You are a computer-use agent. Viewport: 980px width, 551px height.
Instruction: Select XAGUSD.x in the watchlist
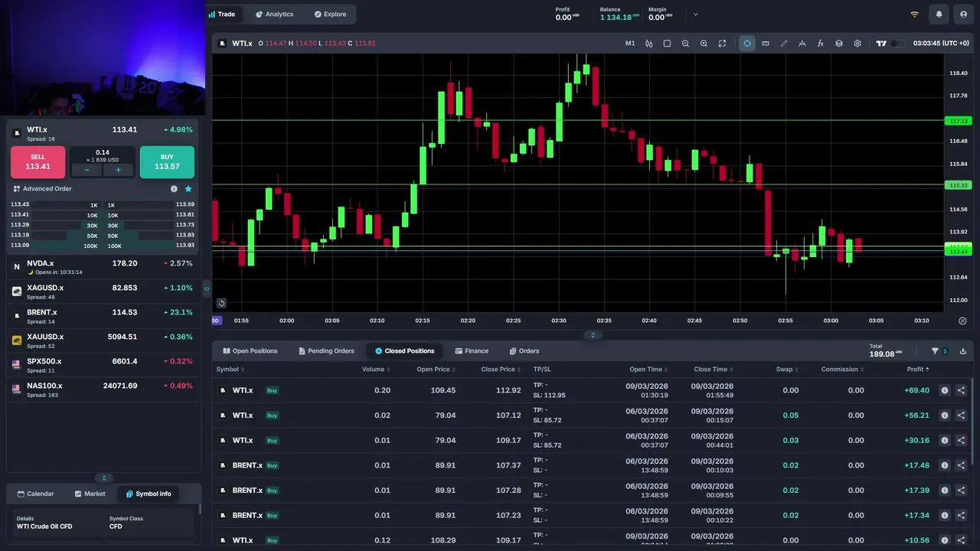click(103, 292)
